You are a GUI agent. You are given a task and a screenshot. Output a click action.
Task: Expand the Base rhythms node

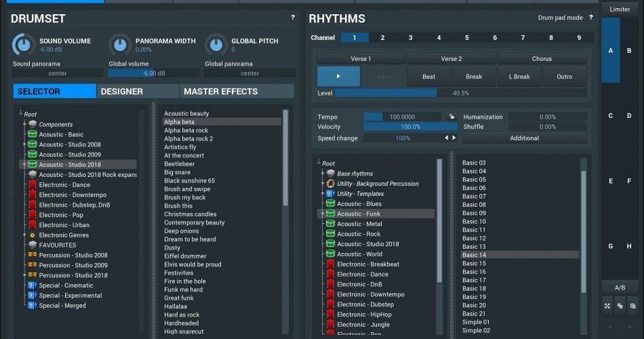pos(323,174)
